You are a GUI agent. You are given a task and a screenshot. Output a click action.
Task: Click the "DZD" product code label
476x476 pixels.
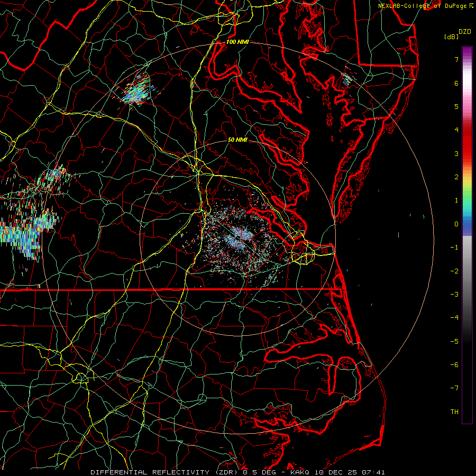(465, 32)
